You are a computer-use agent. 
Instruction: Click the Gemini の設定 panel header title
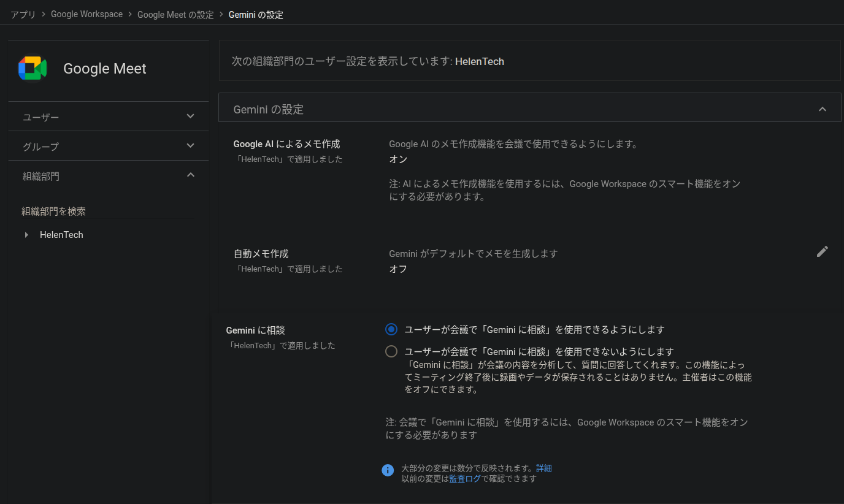pos(269,109)
